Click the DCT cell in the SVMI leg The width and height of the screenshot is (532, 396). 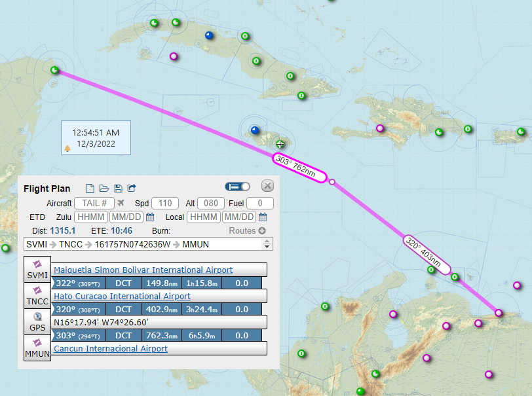click(123, 283)
